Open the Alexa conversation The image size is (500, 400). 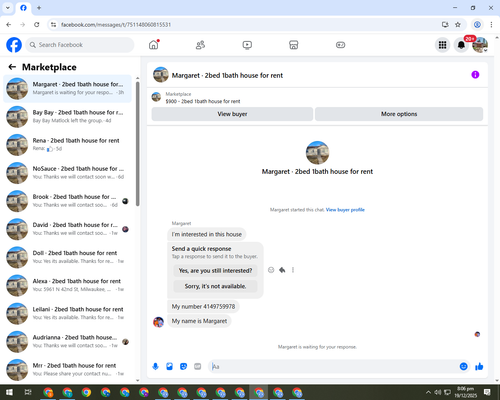[x=67, y=285]
